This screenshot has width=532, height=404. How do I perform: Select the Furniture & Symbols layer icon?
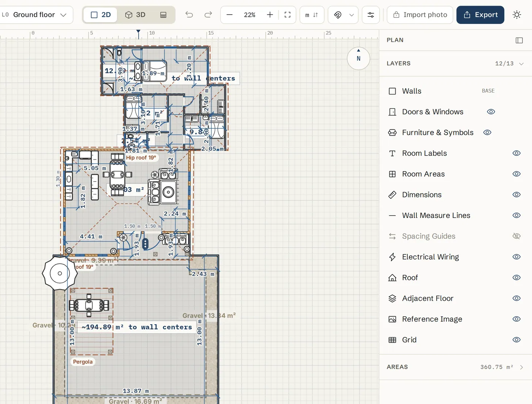tap(393, 133)
